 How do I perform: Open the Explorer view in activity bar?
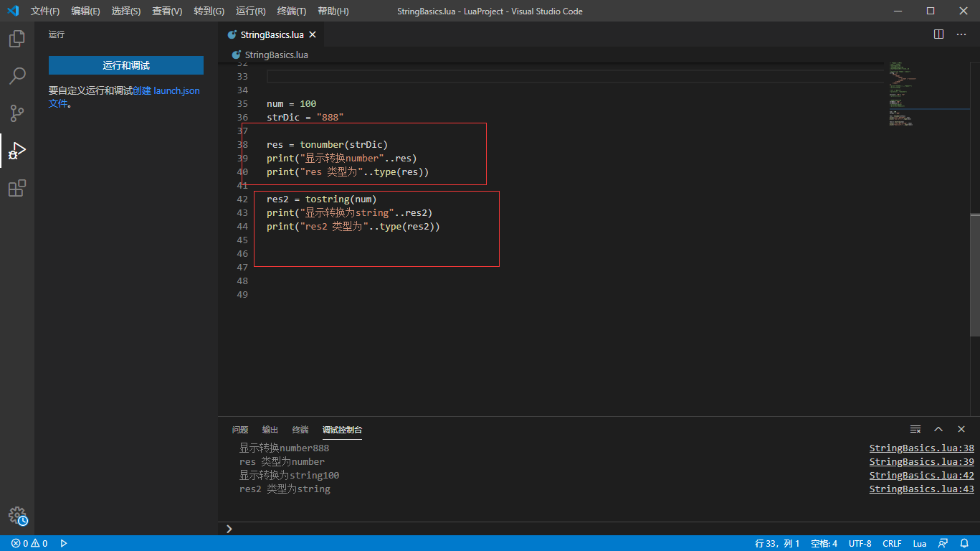17,39
